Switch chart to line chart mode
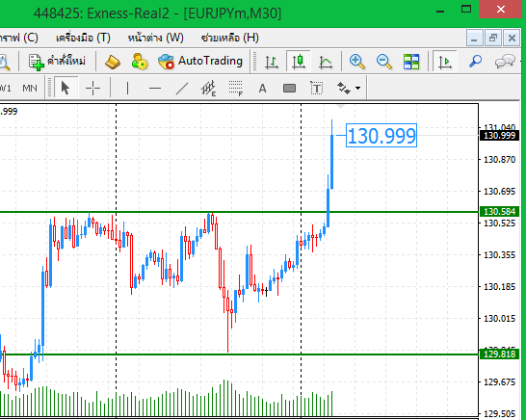The height and width of the screenshot is (420, 526). 325,62
